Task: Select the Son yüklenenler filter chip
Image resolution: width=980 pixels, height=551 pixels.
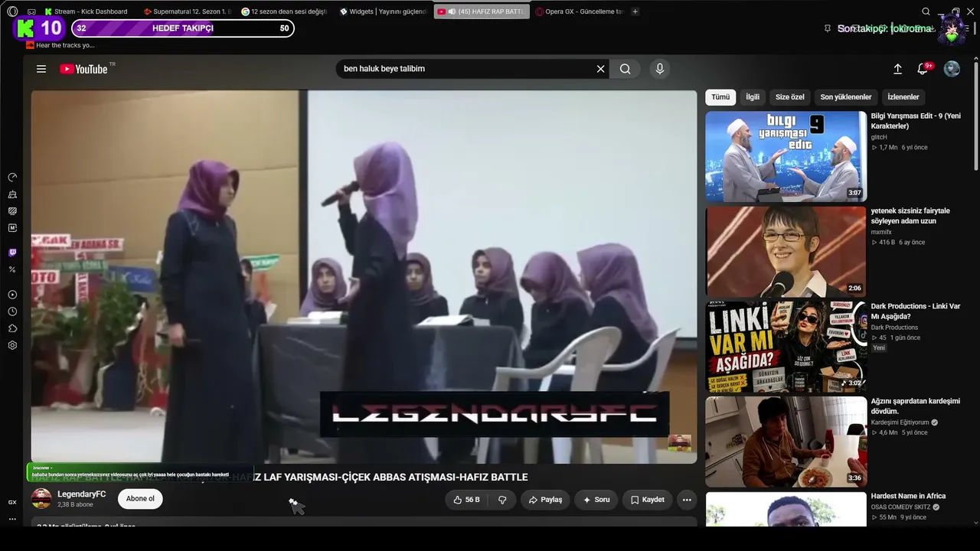Action: pyautogui.click(x=846, y=97)
